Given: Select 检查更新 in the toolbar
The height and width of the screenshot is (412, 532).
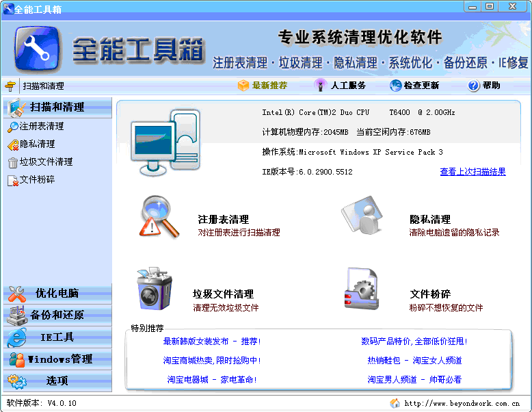Looking at the screenshot, I should pos(414,86).
